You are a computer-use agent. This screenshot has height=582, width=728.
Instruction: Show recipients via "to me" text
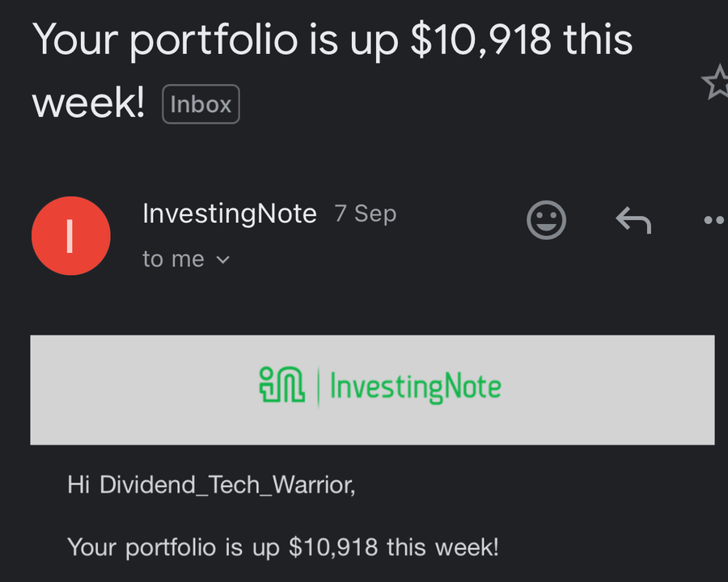click(x=174, y=259)
